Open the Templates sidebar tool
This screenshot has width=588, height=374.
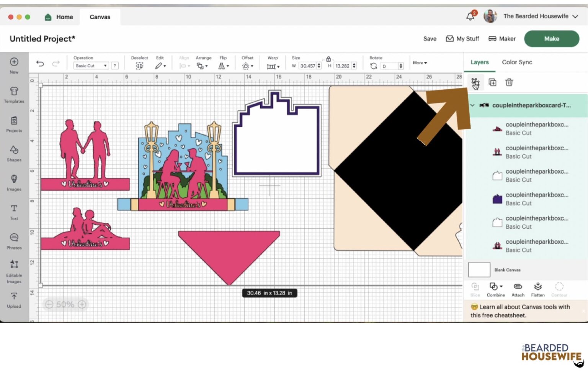pos(14,95)
